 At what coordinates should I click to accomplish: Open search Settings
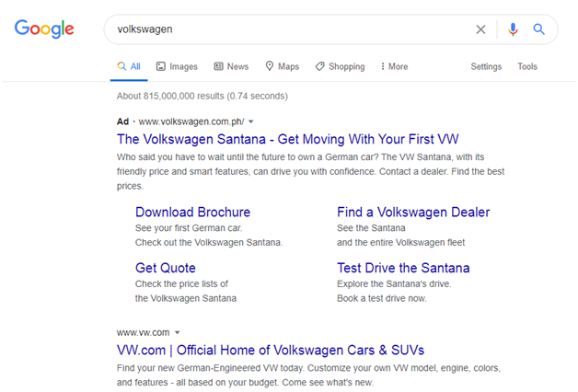click(486, 67)
